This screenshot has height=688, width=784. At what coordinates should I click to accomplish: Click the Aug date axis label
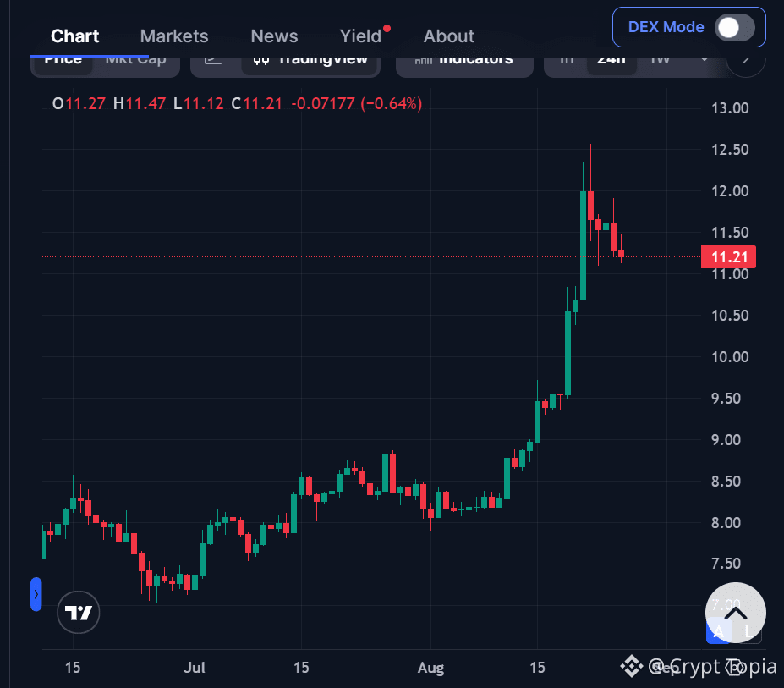click(430, 668)
